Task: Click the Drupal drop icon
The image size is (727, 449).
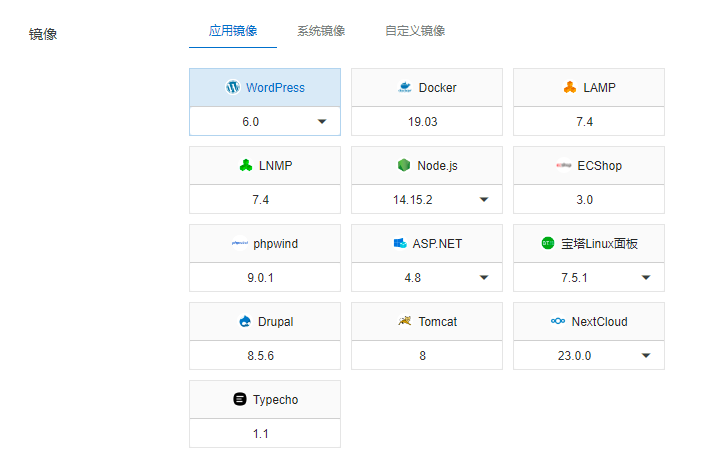Action: click(x=245, y=321)
